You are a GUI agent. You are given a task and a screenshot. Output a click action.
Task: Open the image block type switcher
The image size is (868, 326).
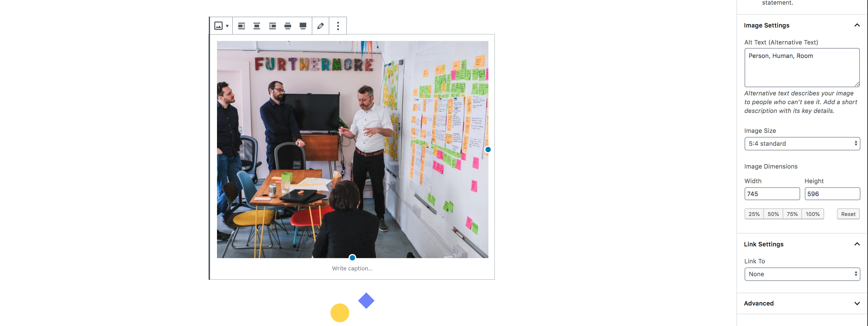(221, 26)
